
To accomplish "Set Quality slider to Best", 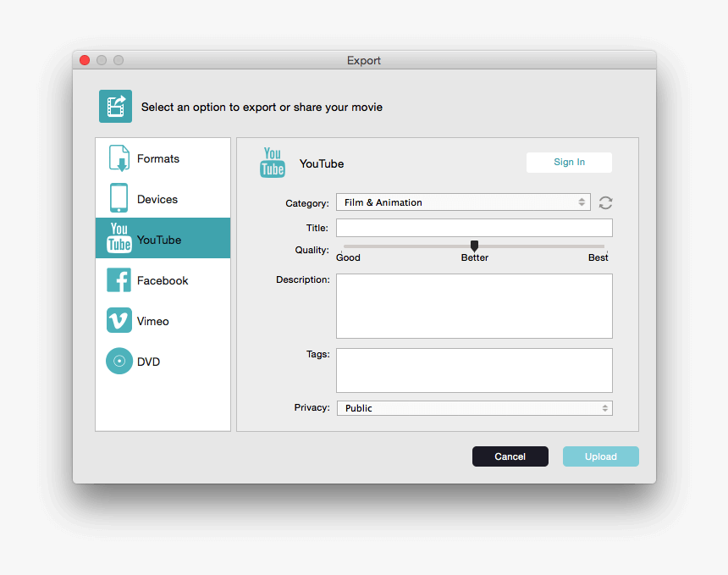I will click(x=604, y=246).
